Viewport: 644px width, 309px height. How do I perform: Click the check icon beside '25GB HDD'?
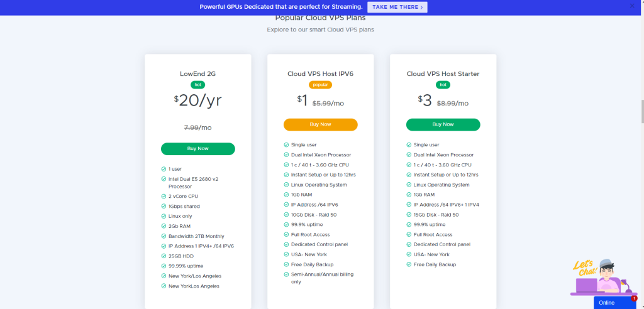click(x=164, y=256)
